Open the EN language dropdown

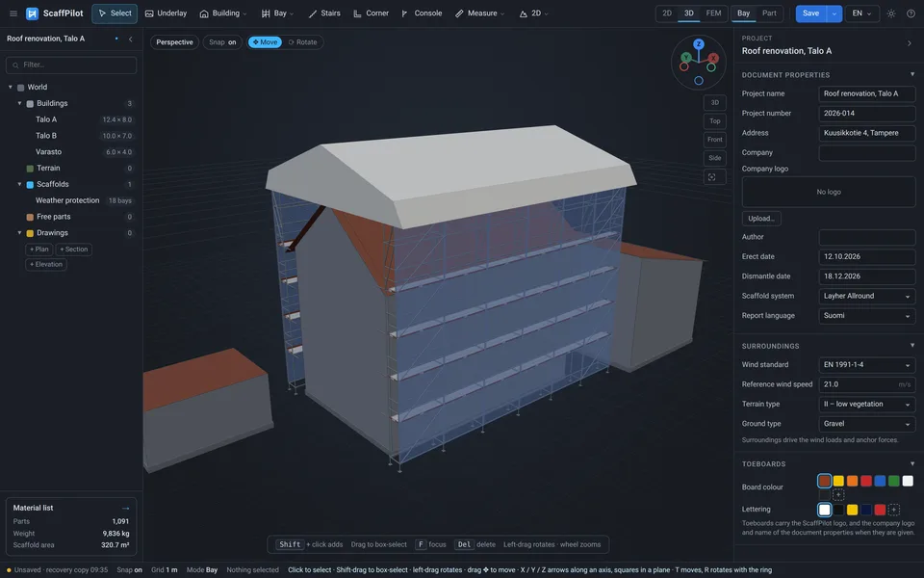[x=861, y=13]
